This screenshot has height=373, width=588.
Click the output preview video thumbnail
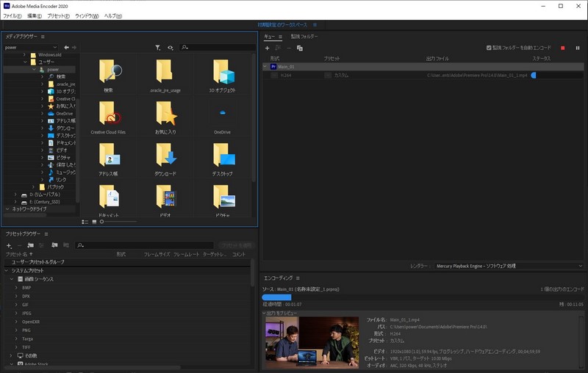pyautogui.click(x=312, y=343)
